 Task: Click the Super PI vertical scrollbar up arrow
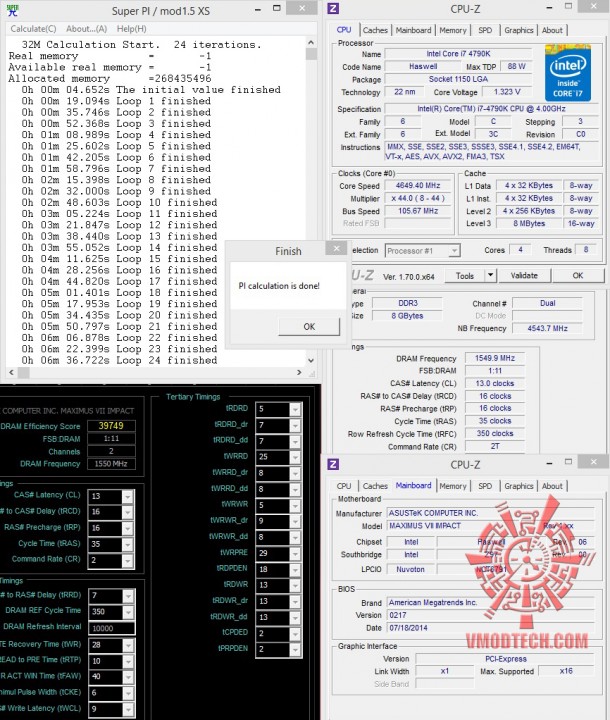pyautogui.click(x=311, y=43)
